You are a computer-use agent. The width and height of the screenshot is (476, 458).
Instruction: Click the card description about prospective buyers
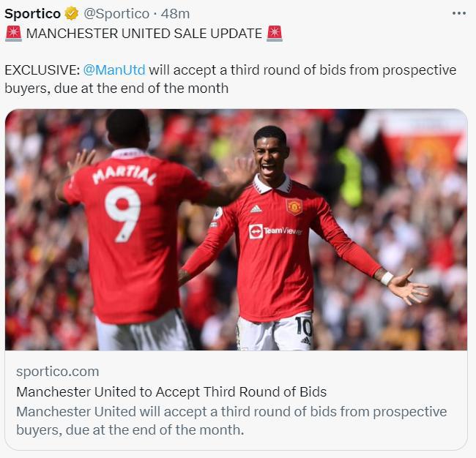click(231, 421)
